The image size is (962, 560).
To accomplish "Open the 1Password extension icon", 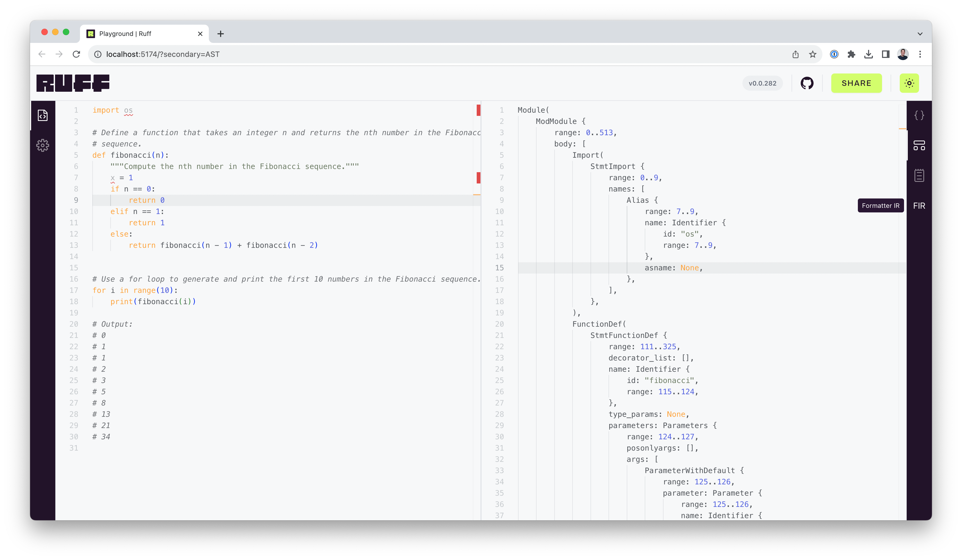I will point(834,54).
